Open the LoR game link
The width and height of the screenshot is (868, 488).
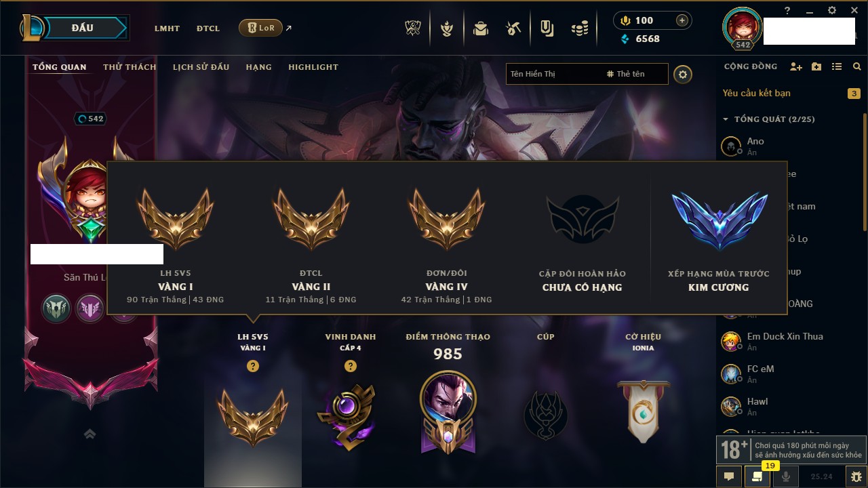pyautogui.click(x=260, y=28)
